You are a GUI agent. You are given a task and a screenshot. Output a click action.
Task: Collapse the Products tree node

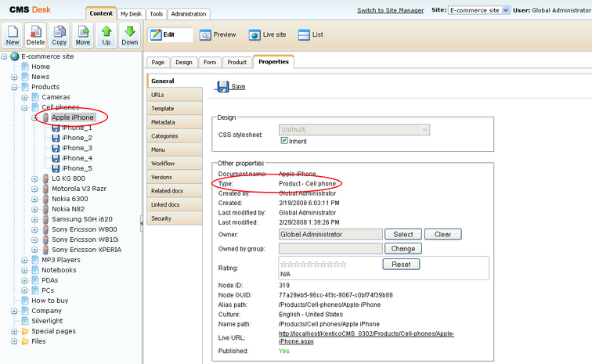coord(14,87)
